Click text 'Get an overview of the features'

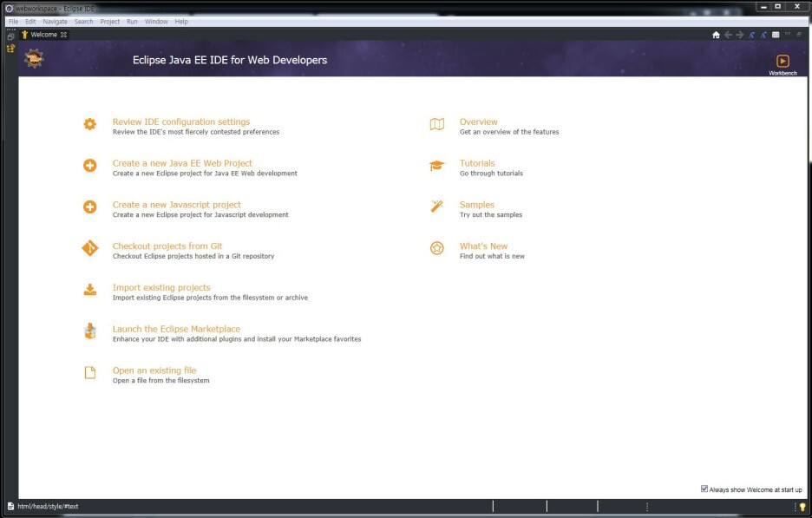click(509, 132)
